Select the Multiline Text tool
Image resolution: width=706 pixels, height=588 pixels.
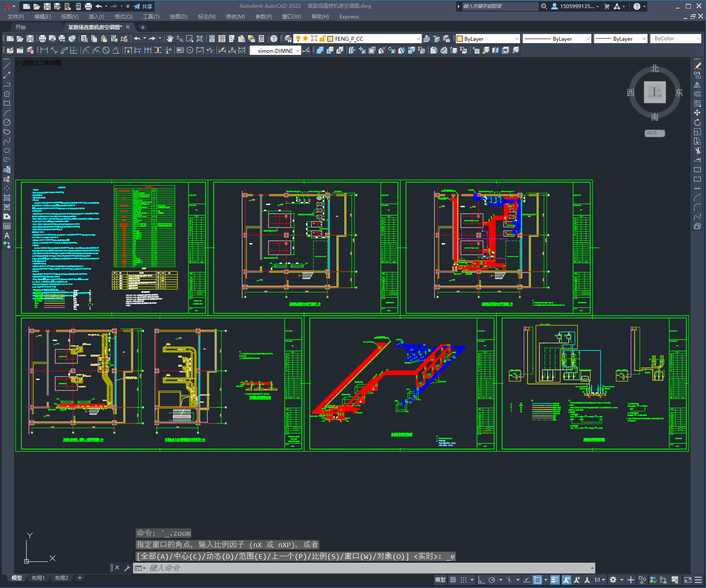point(7,235)
